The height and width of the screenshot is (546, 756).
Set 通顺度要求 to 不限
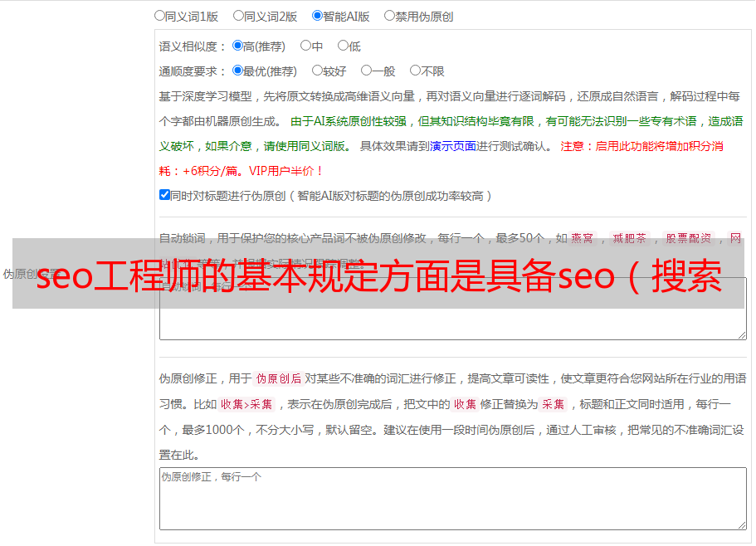point(415,71)
